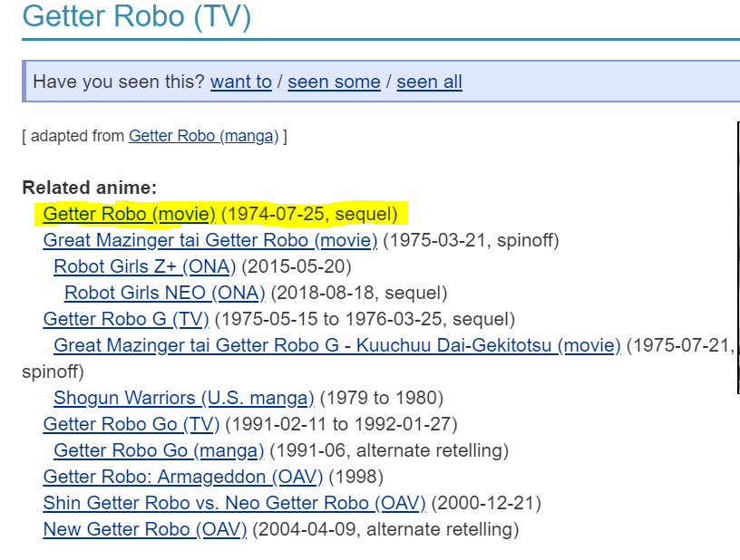Screen dimensions: 740x560
Task: Visit the Robot Girls NEO (ONA) entry
Action: pos(164,293)
